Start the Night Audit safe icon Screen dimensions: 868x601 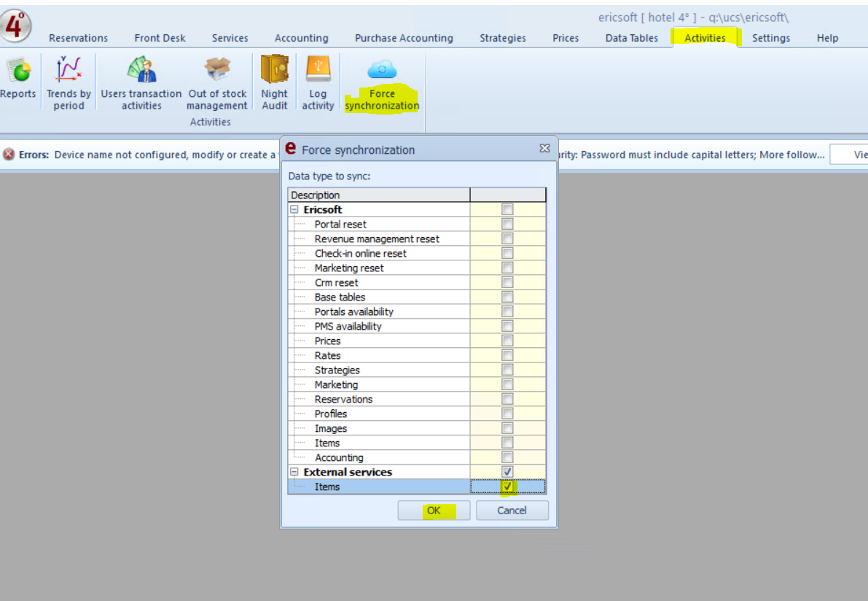click(x=275, y=69)
